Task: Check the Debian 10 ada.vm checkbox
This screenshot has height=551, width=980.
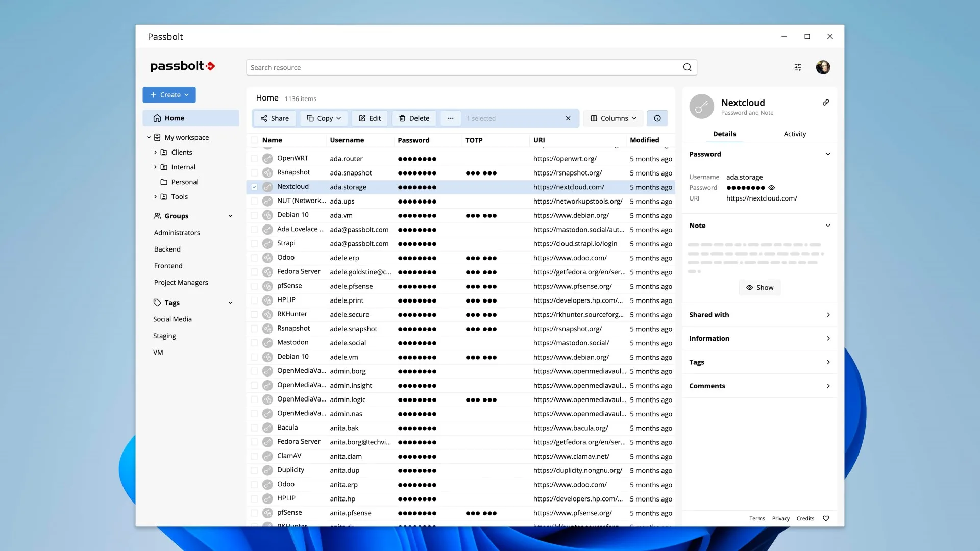Action: (x=254, y=215)
